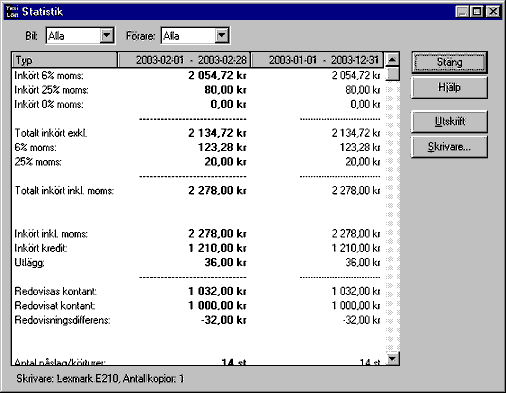Select the '25% moms:' row label
The image size is (506, 393).
tap(38, 162)
